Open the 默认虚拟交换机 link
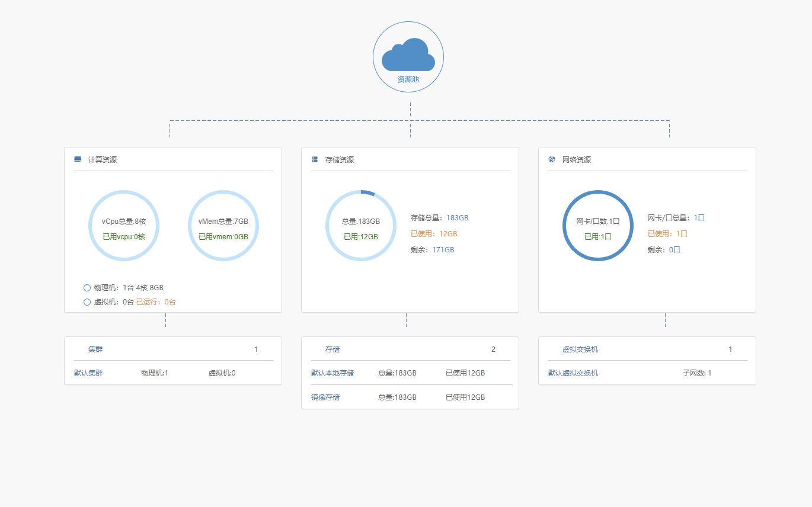Viewport: 812px width, 507px height. pyautogui.click(x=573, y=373)
